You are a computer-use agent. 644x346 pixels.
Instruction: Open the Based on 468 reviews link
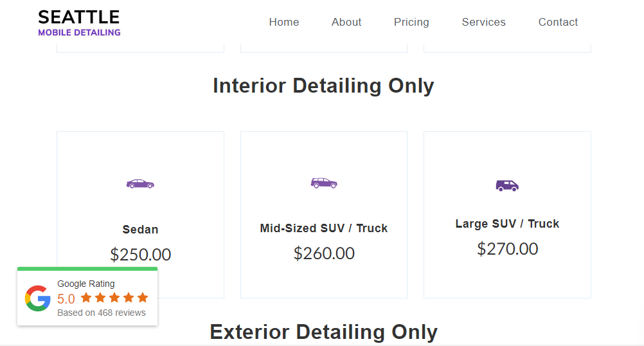point(102,313)
